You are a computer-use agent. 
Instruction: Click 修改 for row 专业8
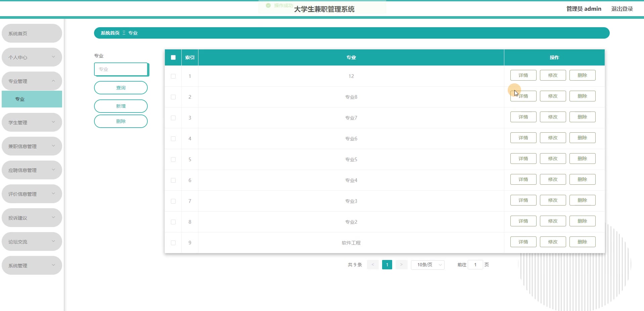pos(553,96)
